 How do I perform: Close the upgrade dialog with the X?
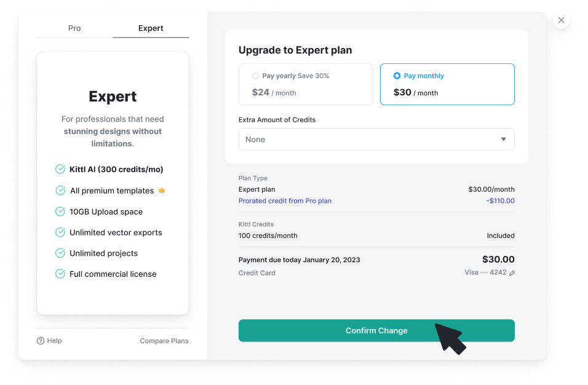coord(561,20)
